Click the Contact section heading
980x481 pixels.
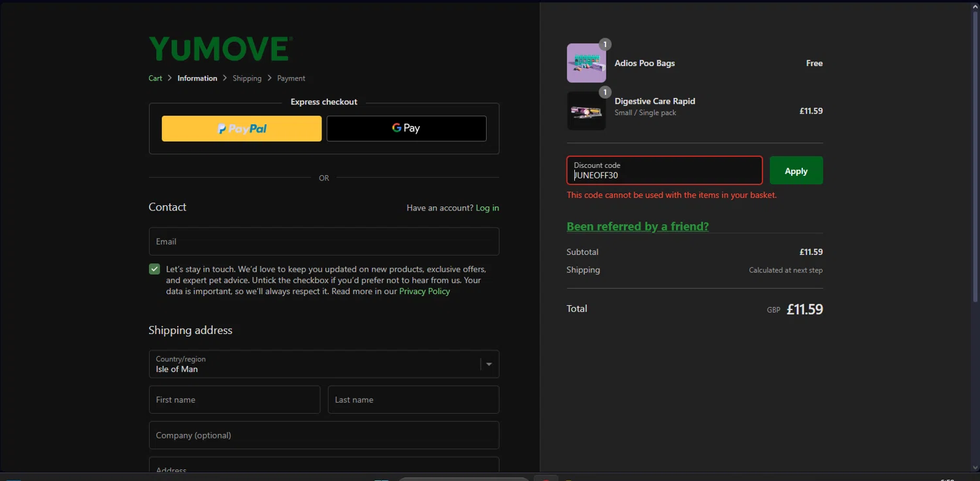(x=167, y=207)
